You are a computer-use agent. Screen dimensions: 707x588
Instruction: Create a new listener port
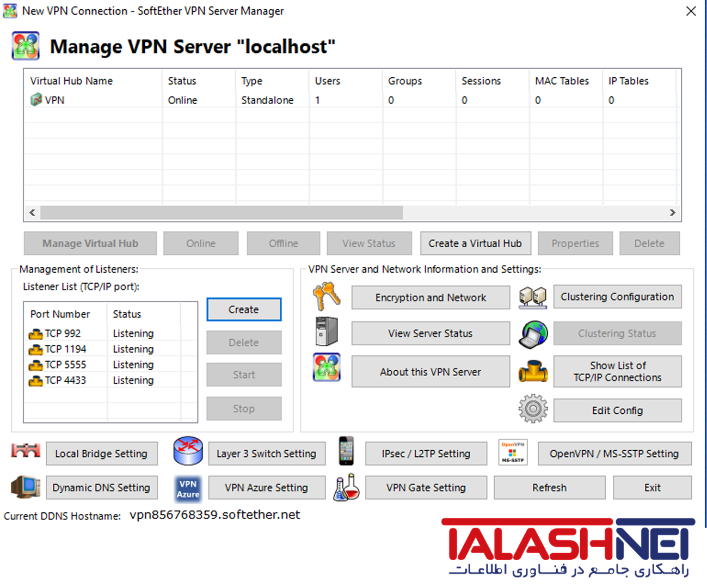pos(244,309)
